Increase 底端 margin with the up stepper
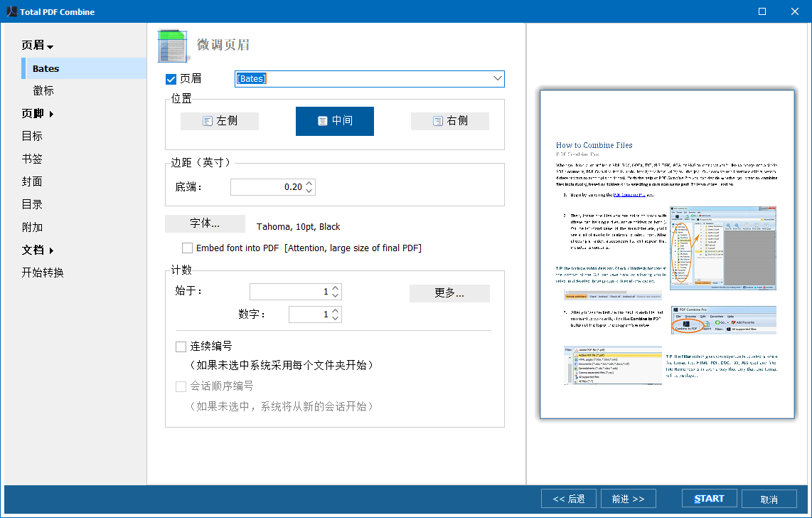812x518 pixels. point(309,183)
